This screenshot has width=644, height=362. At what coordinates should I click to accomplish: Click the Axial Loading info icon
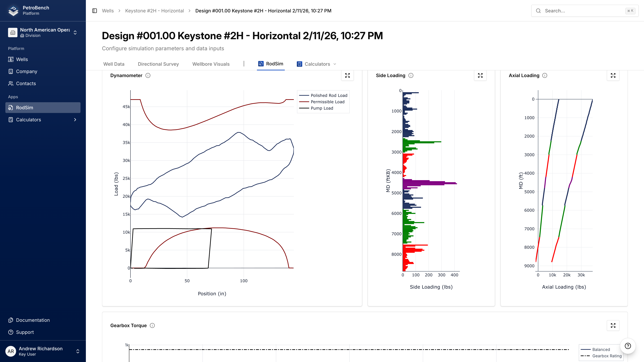[x=545, y=75]
